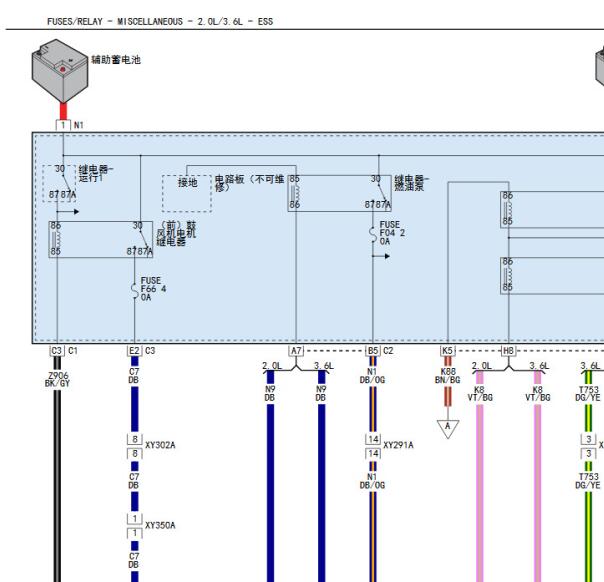Click the C7 DB wire label below XY302A
The image size is (604, 582).
tap(134, 481)
